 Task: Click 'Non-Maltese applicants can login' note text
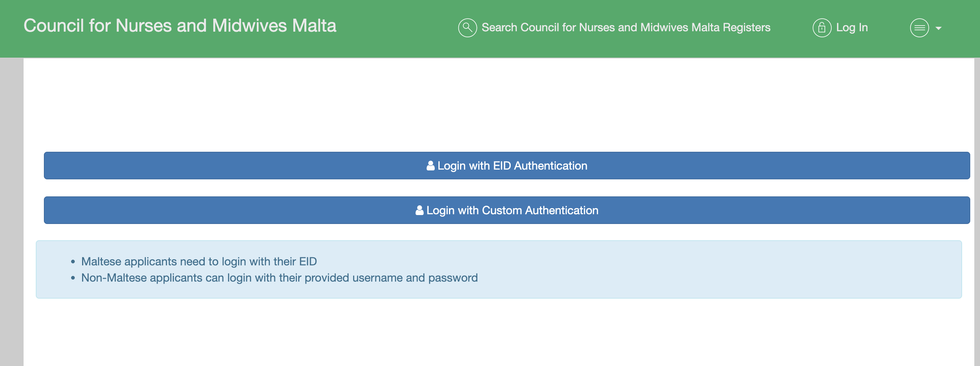pos(280,278)
